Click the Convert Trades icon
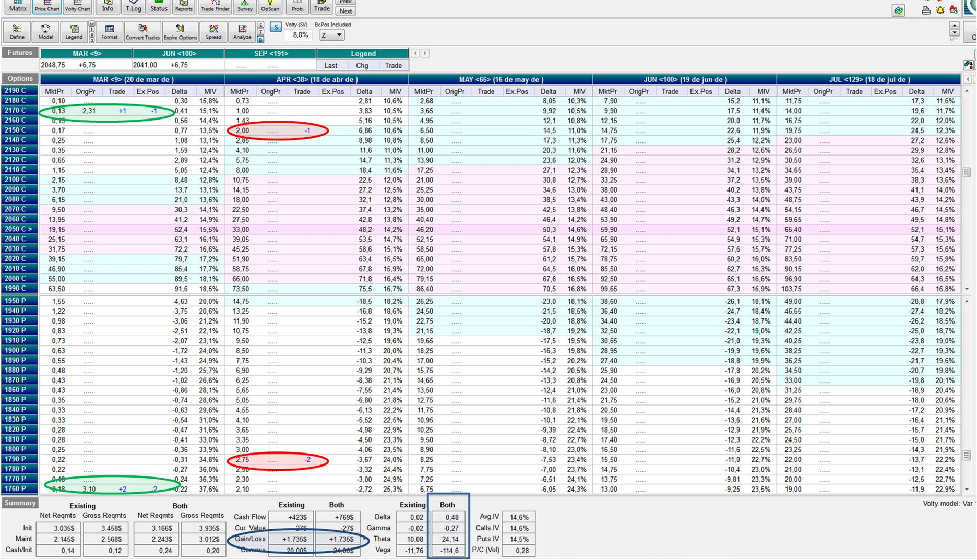Viewport: 977px width, 560px height. pyautogui.click(x=142, y=31)
